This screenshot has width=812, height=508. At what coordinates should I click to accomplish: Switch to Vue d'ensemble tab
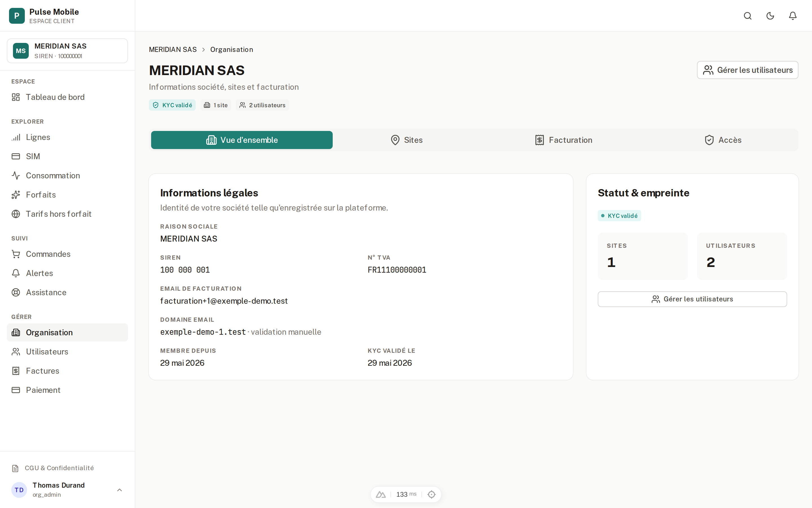click(x=242, y=140)
